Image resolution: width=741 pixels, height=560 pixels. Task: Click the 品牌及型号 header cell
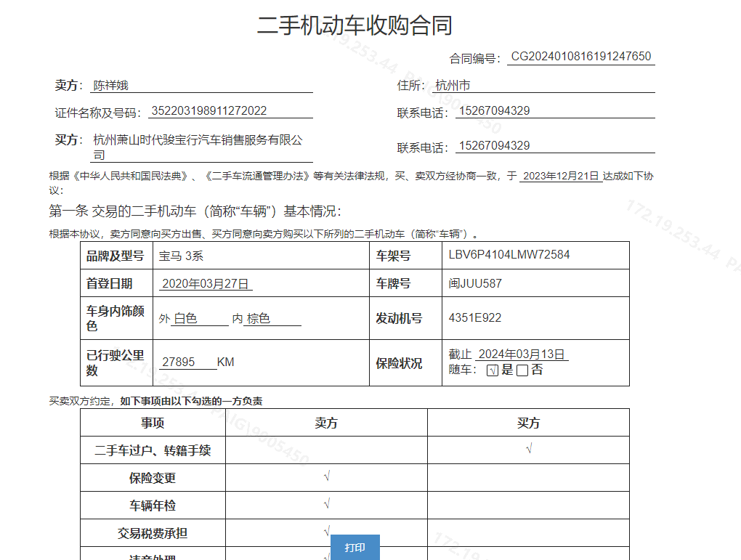116,256
